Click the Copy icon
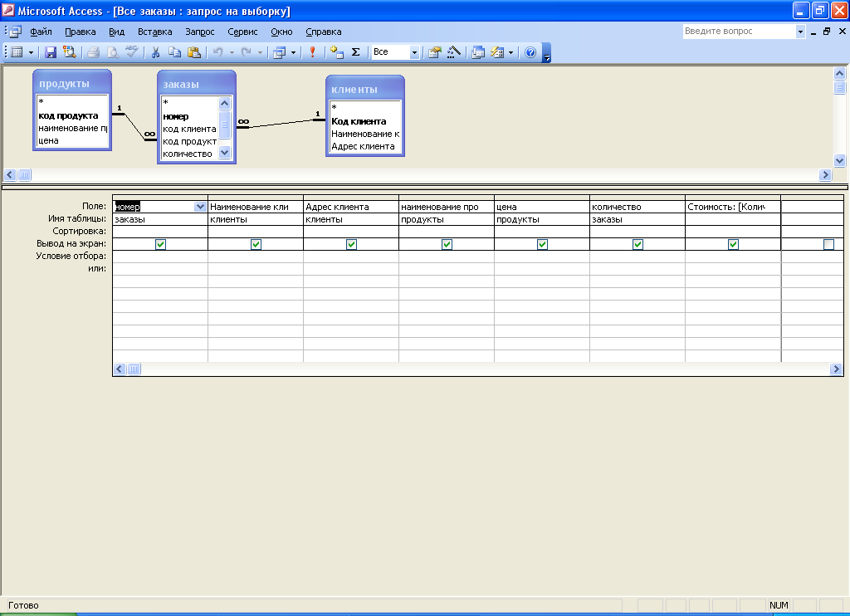The height and width of the screenshot is (616, 850). point(174,52)
